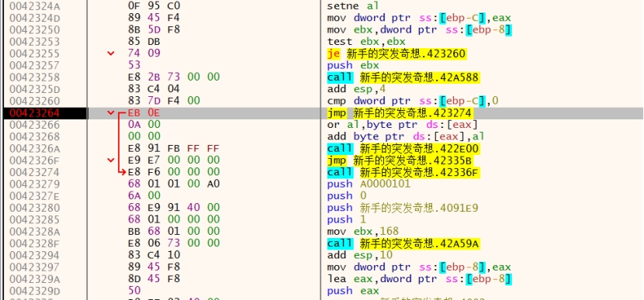
Task: Select the push 1 instruction
Action: [x=346, y=220]
